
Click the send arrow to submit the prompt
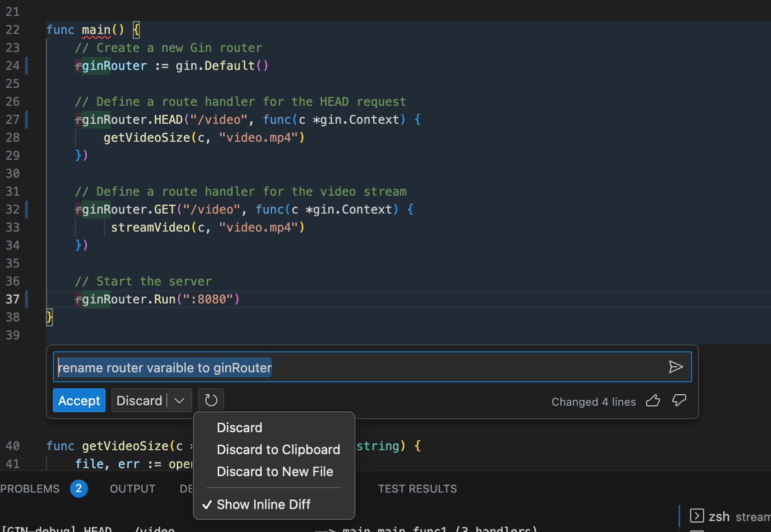pos(677,367)
